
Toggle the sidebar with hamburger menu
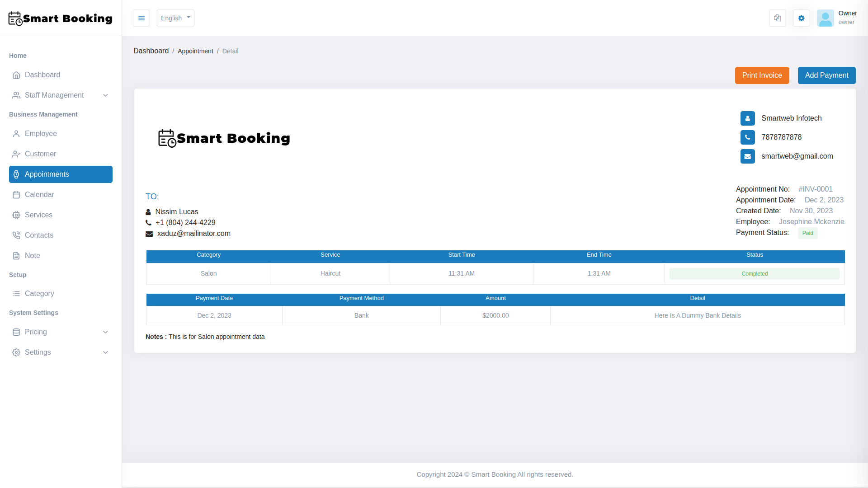click(x=142, y=18)
